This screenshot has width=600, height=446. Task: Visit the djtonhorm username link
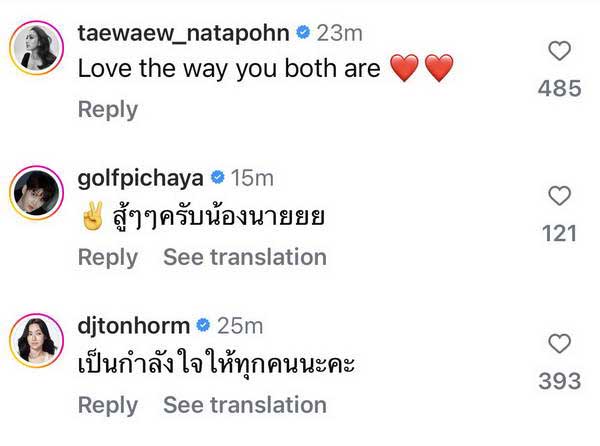tap(132, 326)
